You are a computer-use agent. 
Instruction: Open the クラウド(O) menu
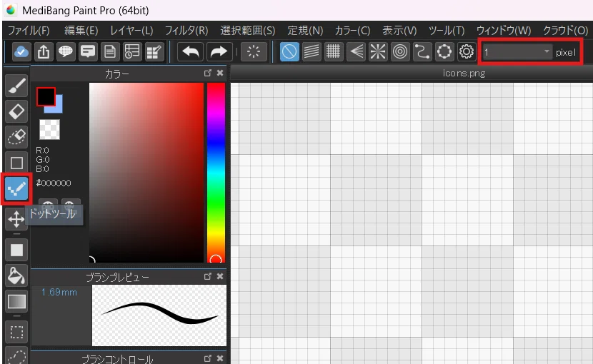565,30
